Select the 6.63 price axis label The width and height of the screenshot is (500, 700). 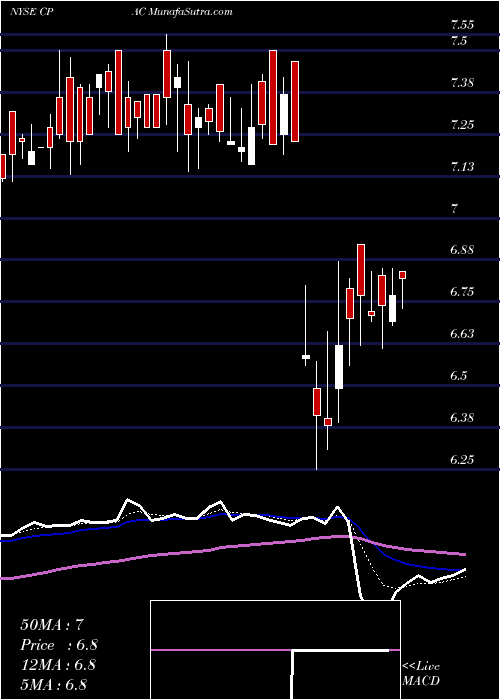click(x=463, y=334)
